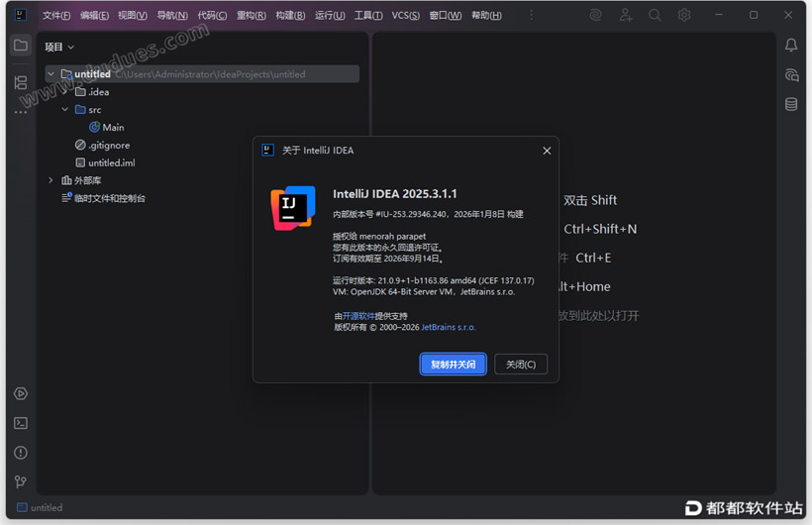Open the 导航(N) menu
This screenshot has height=525, width=812.
pos(172,16)
